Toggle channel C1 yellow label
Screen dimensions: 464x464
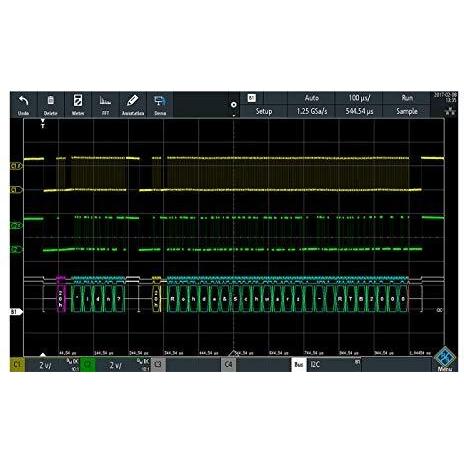[x=17, y=365]
